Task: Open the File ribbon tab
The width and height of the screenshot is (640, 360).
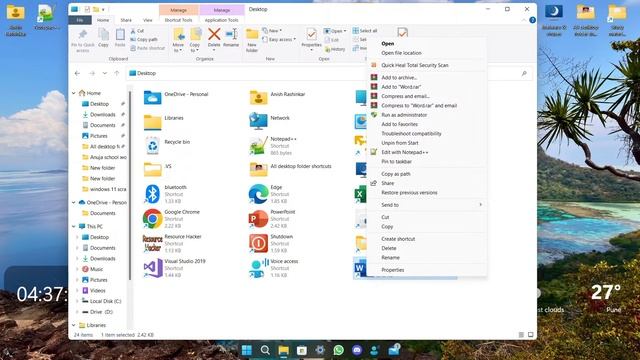Action: click(x=80, y=20)
